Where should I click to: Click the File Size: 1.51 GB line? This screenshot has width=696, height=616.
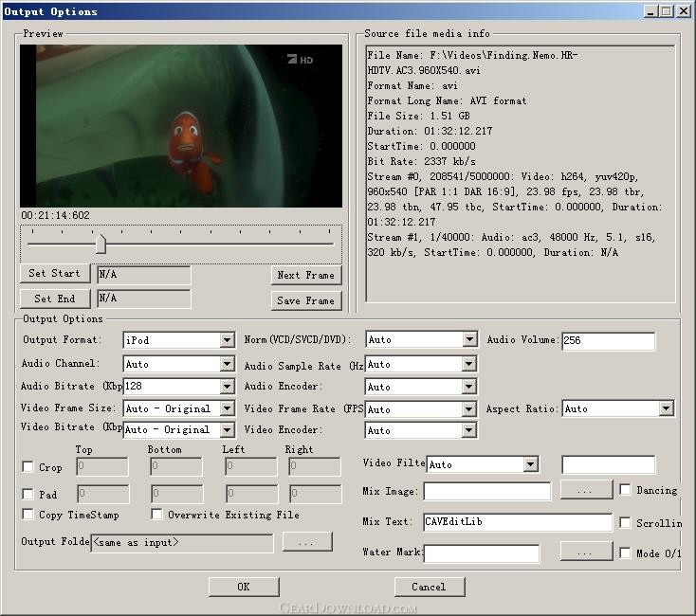tap(418, 117)
